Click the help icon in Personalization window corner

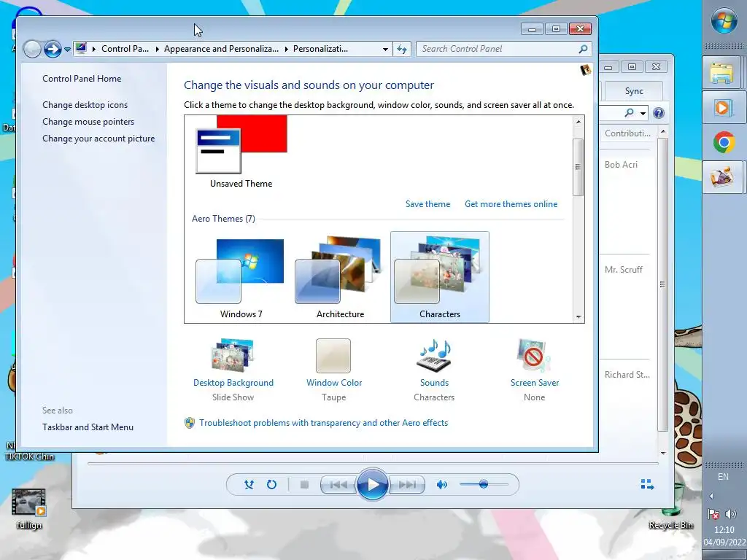click(586, 70)
